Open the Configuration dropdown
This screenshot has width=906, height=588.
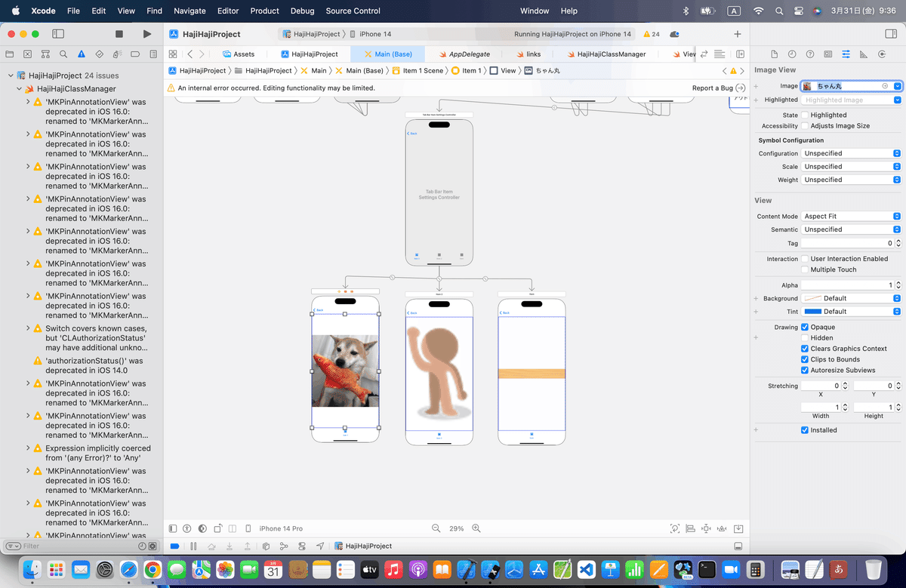click(x=851, y=153)
